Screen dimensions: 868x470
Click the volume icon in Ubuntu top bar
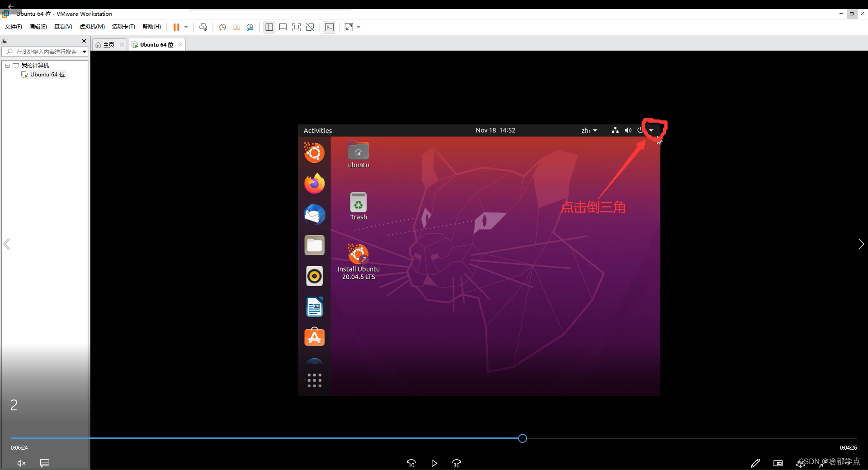628,130
